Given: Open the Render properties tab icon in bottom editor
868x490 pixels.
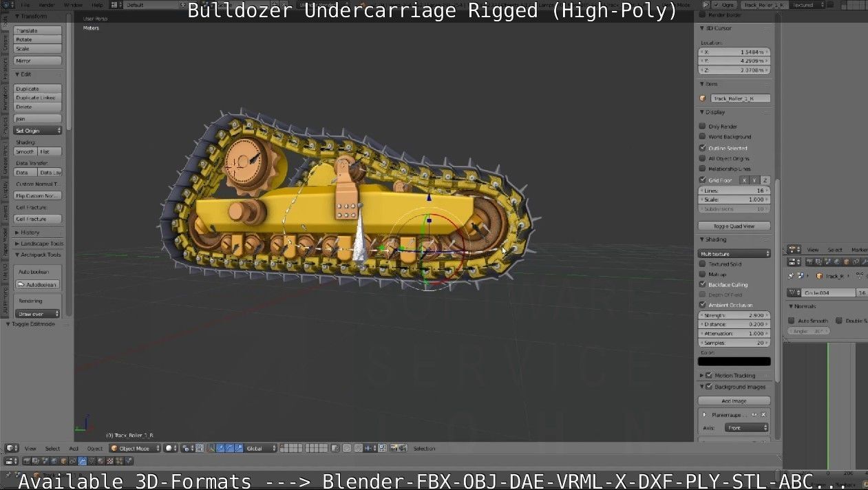Looking at the screenshot, I should pyautogui.click(x=26, y=461).
